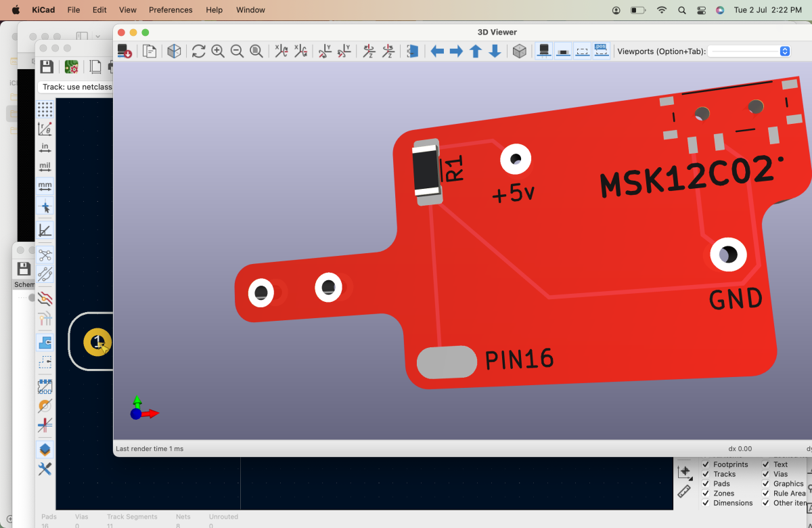
Task: Save the board in PCB editor window
Action: click(47, 66)
